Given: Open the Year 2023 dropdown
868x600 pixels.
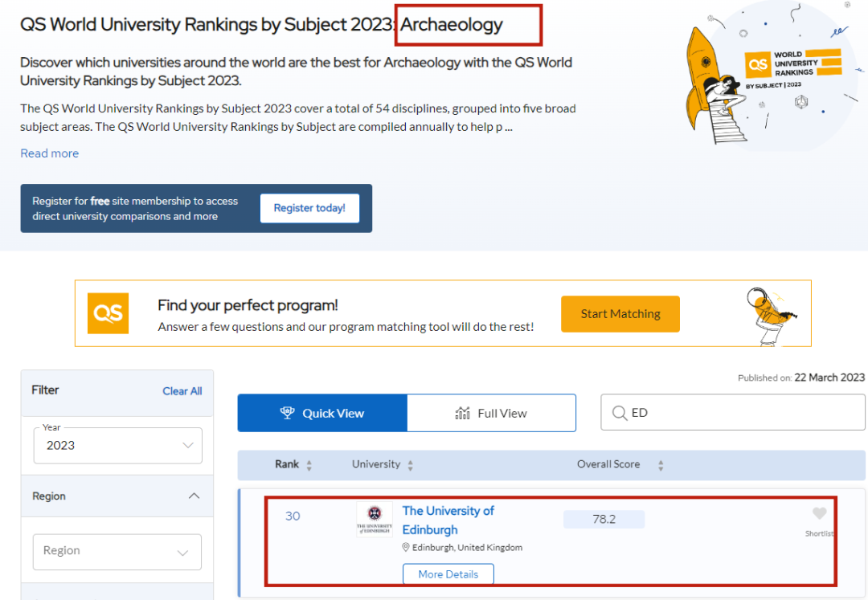Looking at the screenshot, I should [118, 446].
